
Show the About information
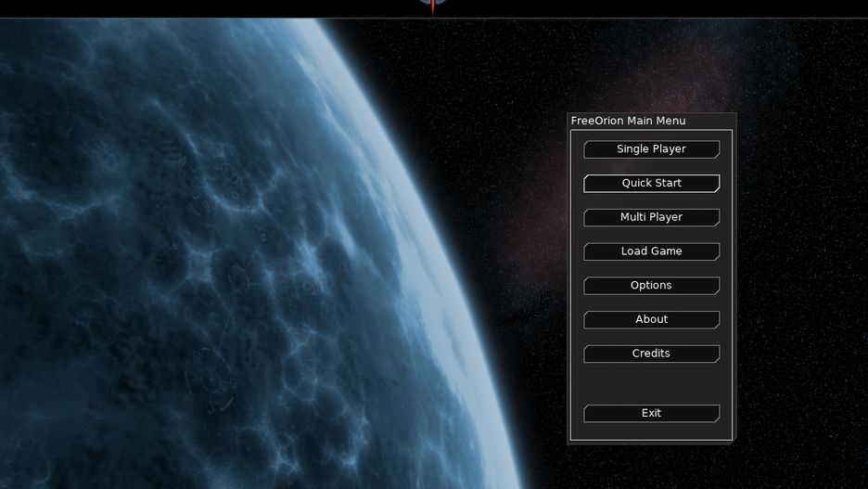click(652, 319)
